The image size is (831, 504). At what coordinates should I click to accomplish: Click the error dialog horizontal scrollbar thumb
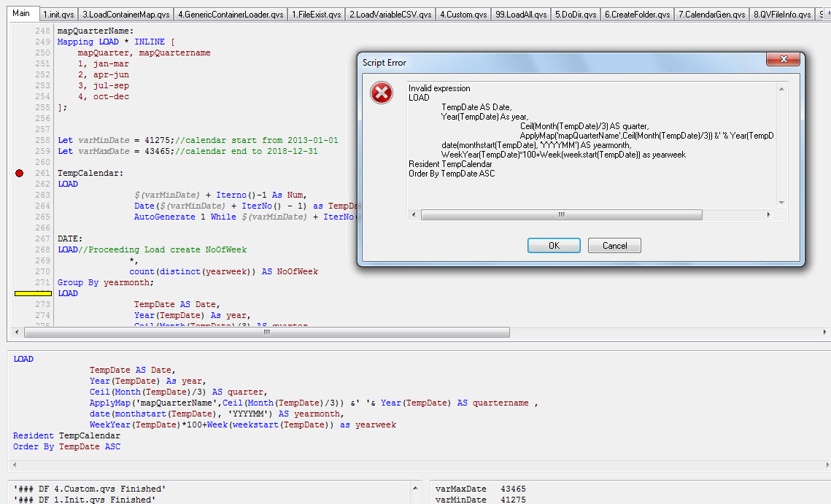[x=561, y=214]
